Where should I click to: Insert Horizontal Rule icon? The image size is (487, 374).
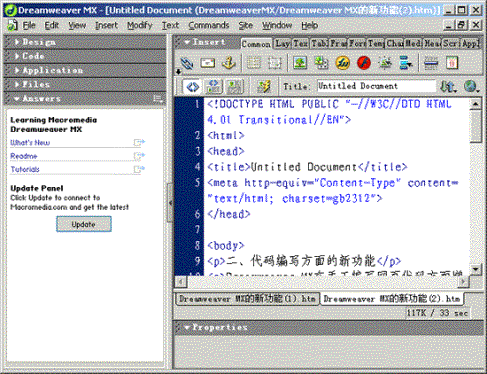pos(431,63)
